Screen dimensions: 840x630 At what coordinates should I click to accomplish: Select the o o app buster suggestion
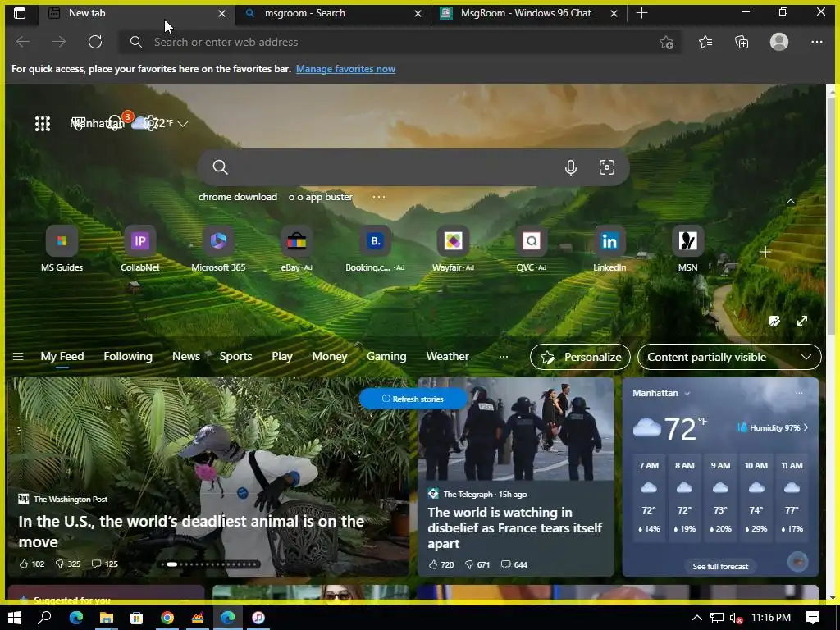(x=321, y=197)
